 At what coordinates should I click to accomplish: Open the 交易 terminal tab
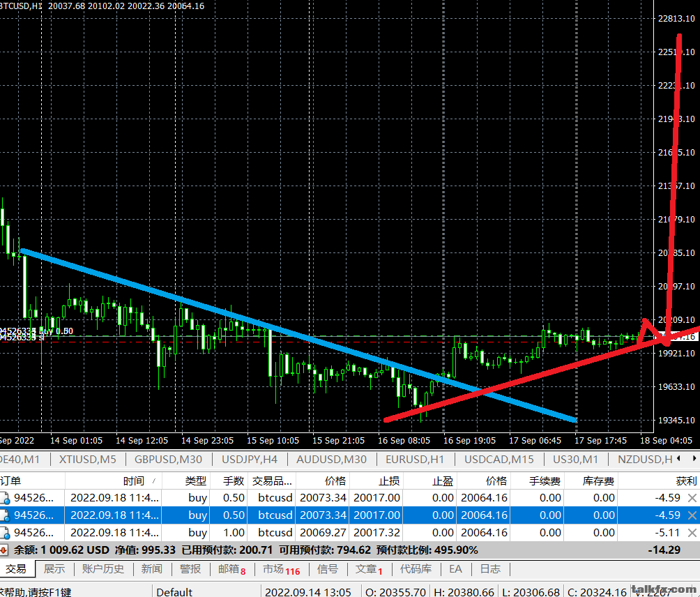coord(16,569)
